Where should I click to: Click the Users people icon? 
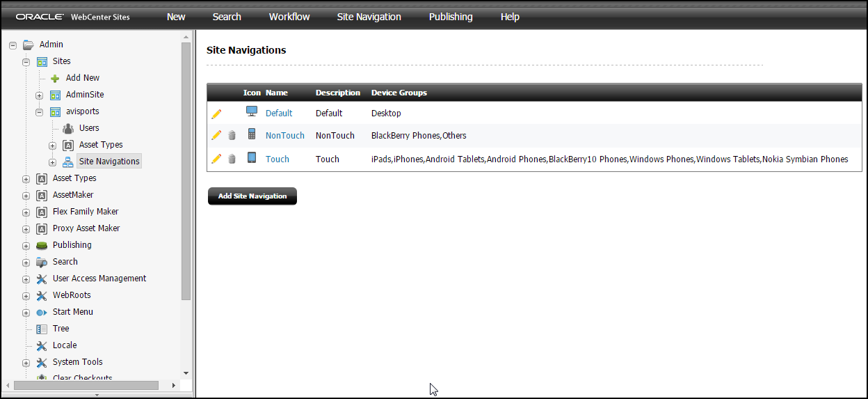[68, 128]
